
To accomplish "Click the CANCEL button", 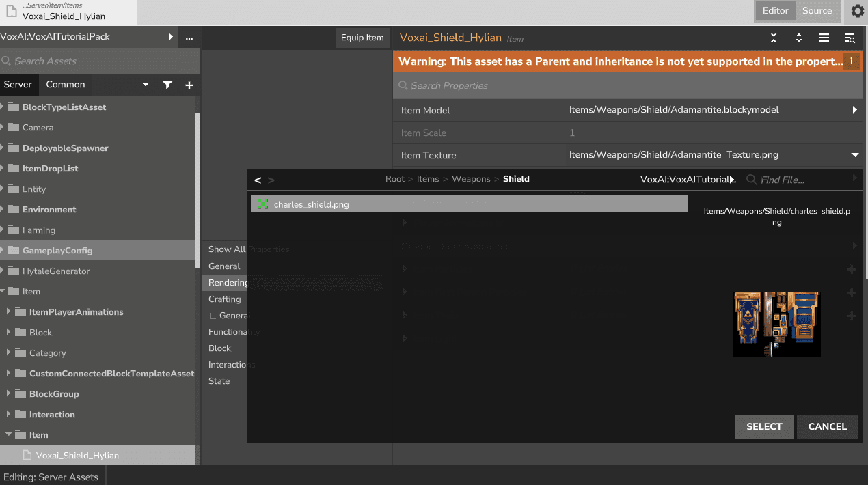I will pos(827,426).
